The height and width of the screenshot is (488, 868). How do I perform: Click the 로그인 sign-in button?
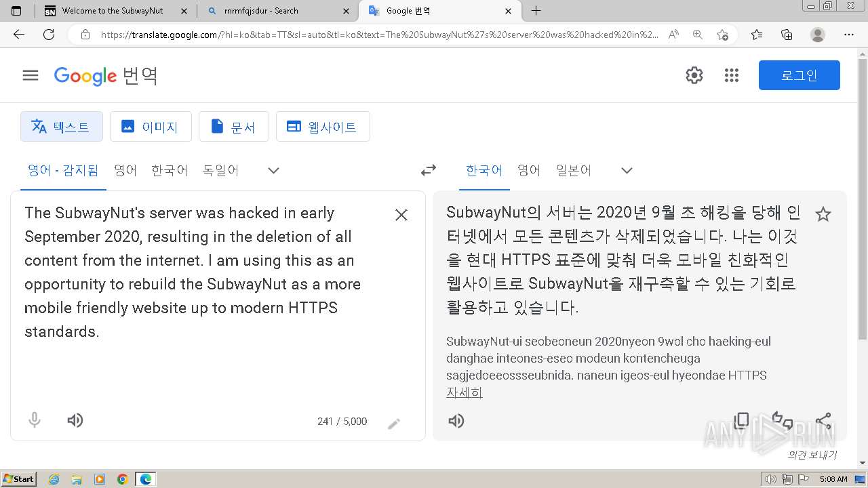point(799,75)
